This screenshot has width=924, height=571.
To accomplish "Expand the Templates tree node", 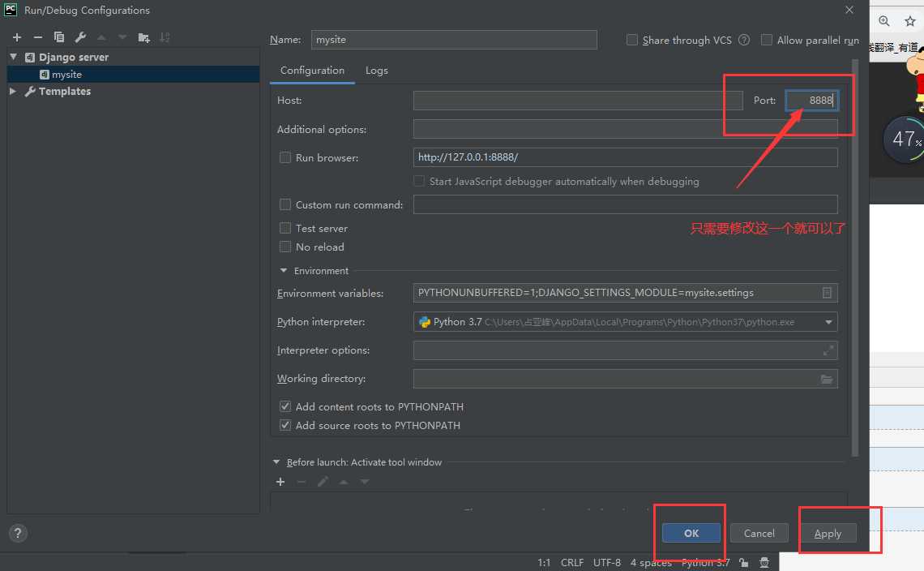I will coord(13,92).
